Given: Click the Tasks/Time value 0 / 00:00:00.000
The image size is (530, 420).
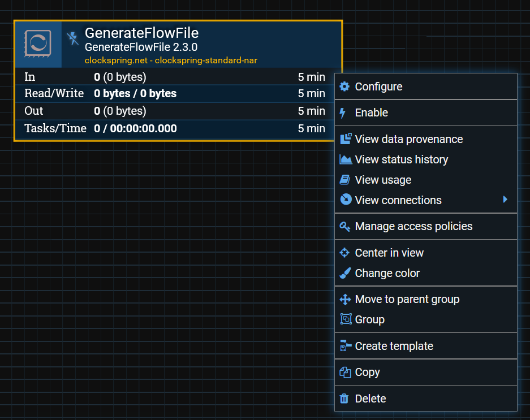Looking at the screenshot, I should (135, 128).
